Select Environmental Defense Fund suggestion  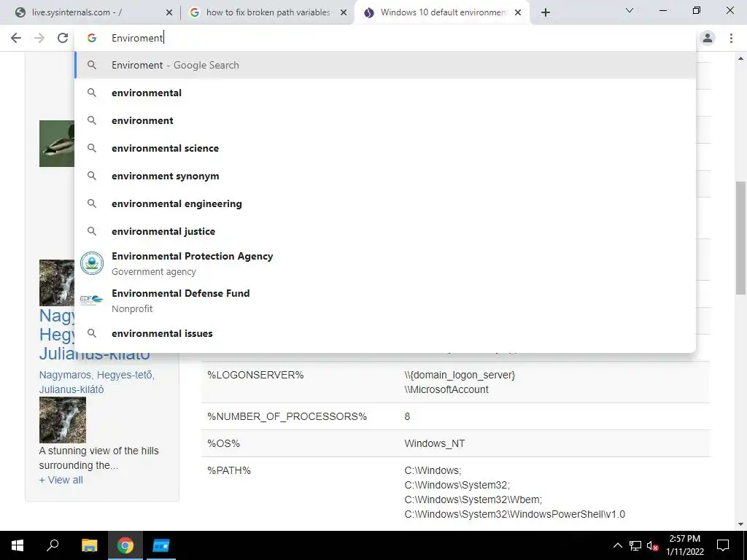point(385,300)
